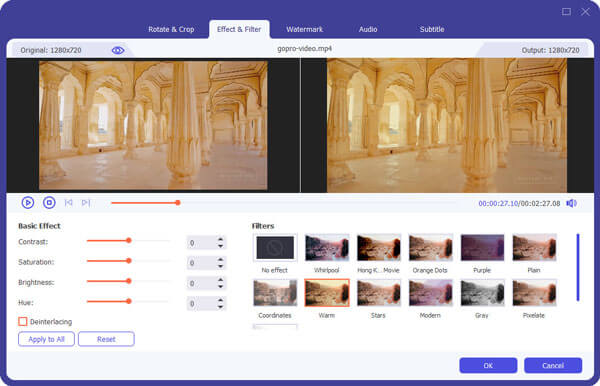This screenshot has height=386, width=600.
Task: Click the Brightness slider handle
Action: pyautogui.click(x=129, y=281)
